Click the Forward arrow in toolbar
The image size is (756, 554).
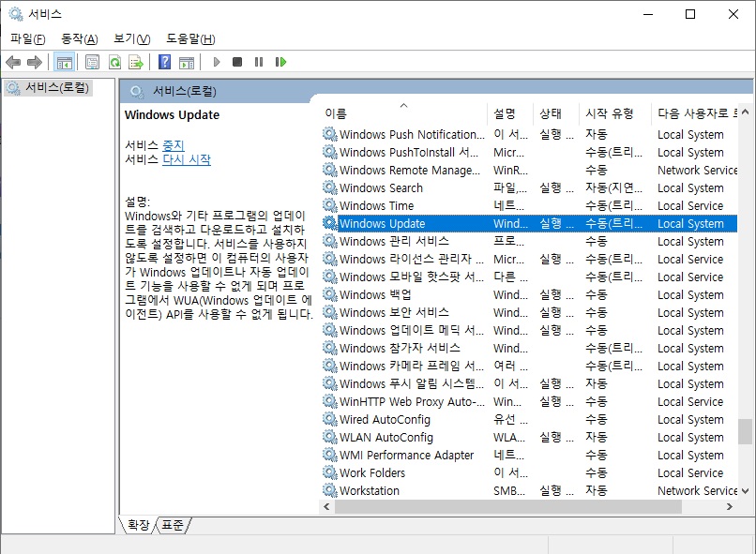(35, 62)
